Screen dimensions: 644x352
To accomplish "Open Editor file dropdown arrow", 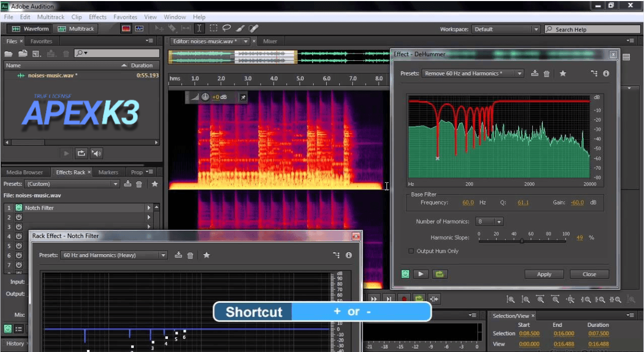I will tap(245, 41).
